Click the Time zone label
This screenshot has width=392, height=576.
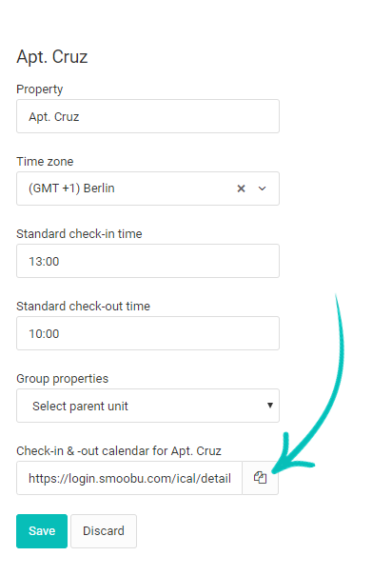click(45, 162)
